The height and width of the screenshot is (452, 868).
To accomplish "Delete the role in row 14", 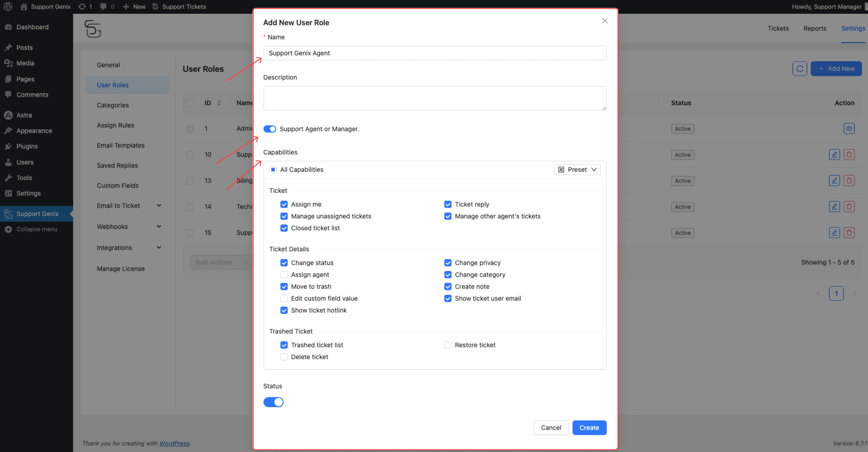I will tap(849, 207).
